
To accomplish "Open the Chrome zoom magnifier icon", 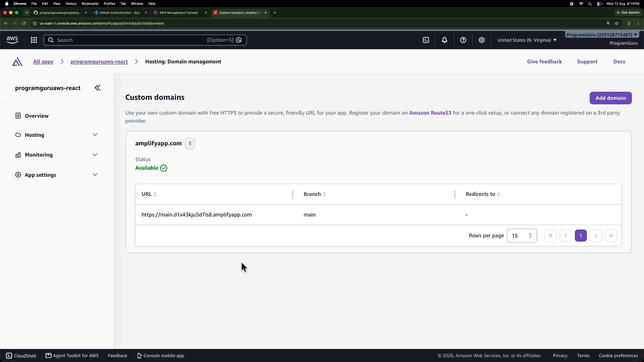I will (608, 23).
